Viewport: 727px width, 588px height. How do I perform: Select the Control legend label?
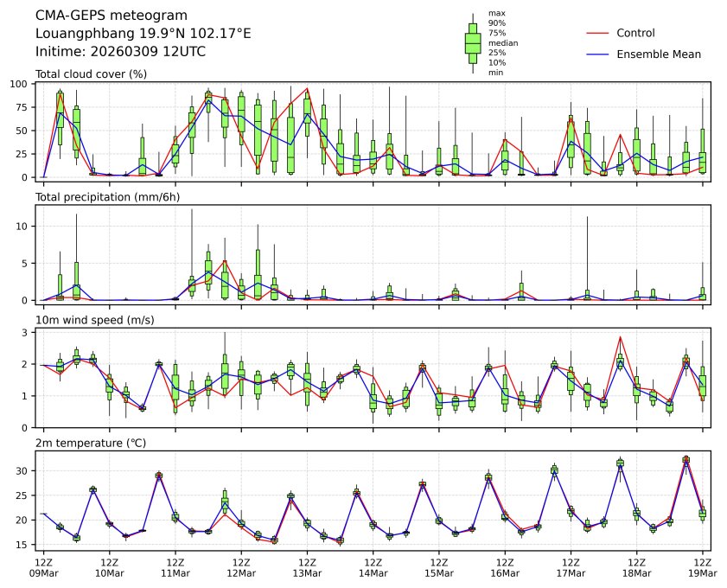635,33
